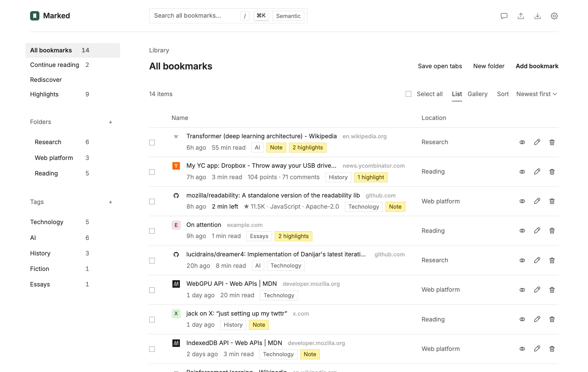
Task: Tick checkbox for WebGPU API bookmark
Action: coord(152,290)
